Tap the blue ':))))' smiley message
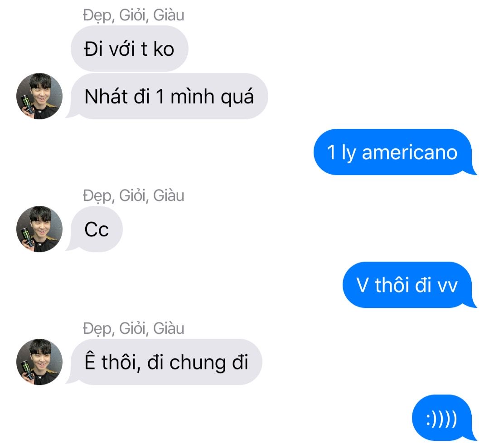The height and width of the screenshot is (448, 489). tap(445, 418)
